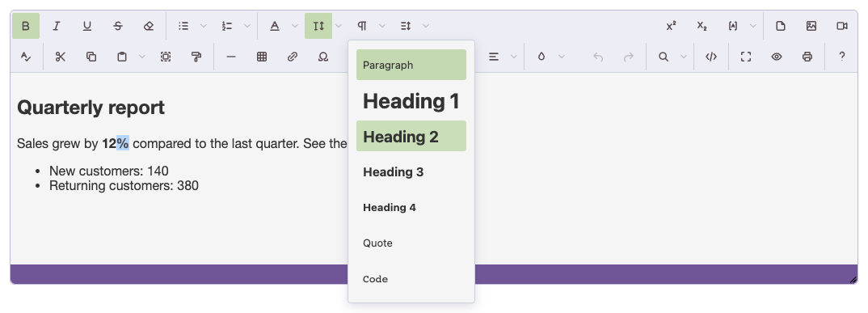This screenshot has width=868, height=313.
Task: Click the copy icon
Action: coord(91,57)
